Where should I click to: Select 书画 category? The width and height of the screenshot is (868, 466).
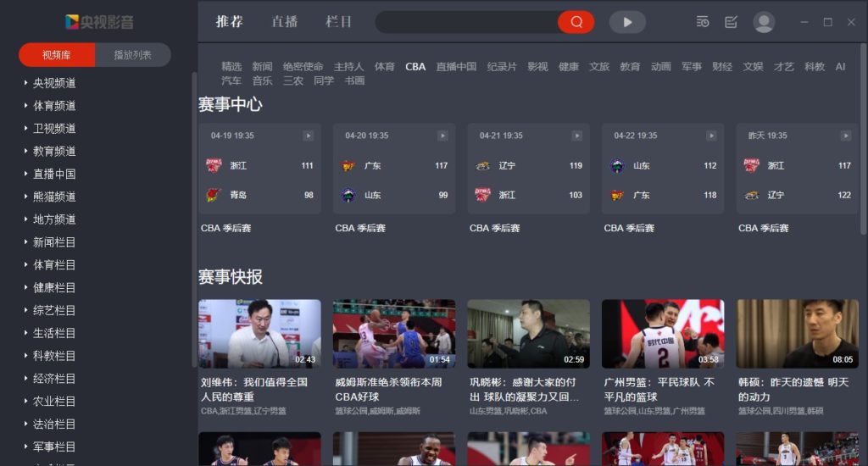coord(354,80)
